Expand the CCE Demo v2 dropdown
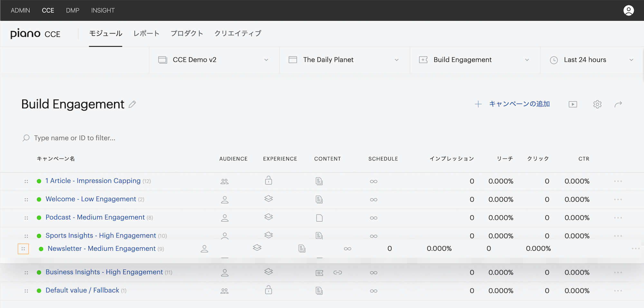This screenshot has height=308, width=644. (214, 60)
